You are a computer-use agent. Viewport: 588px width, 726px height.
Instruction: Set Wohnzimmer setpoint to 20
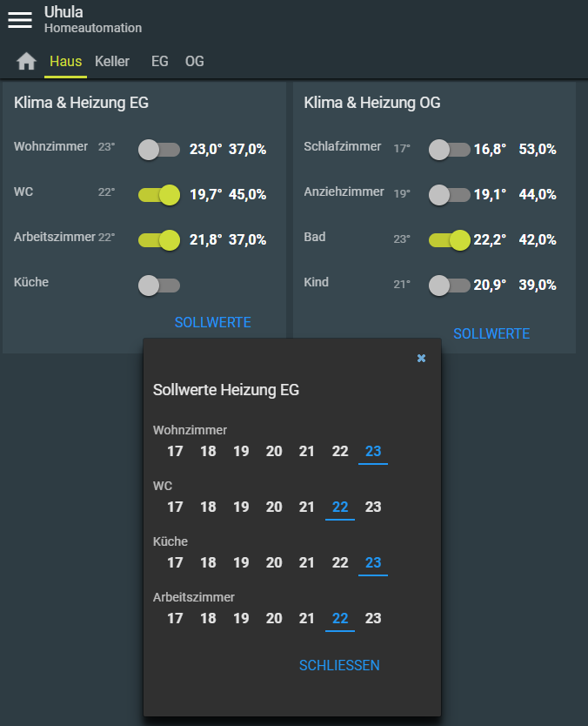point(274,451)
